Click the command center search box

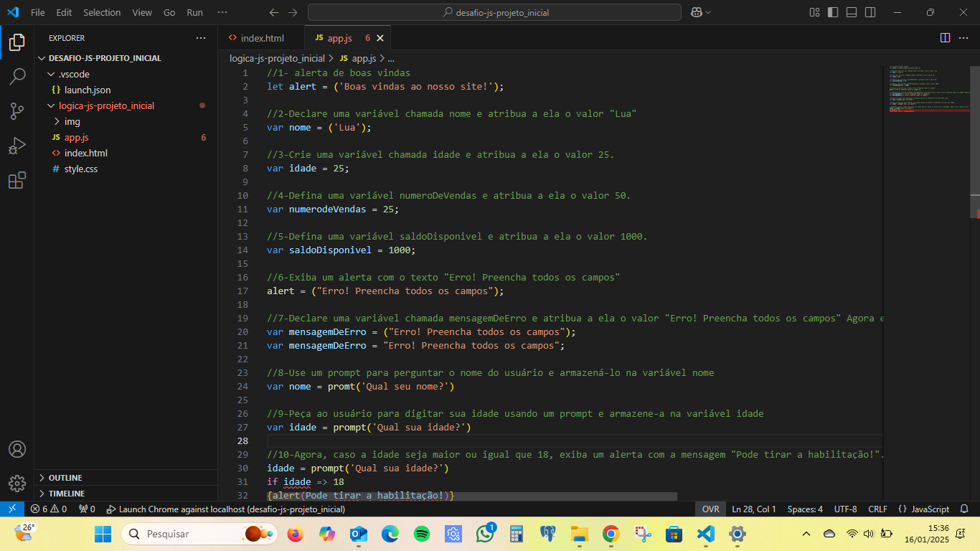click(494, 12)
